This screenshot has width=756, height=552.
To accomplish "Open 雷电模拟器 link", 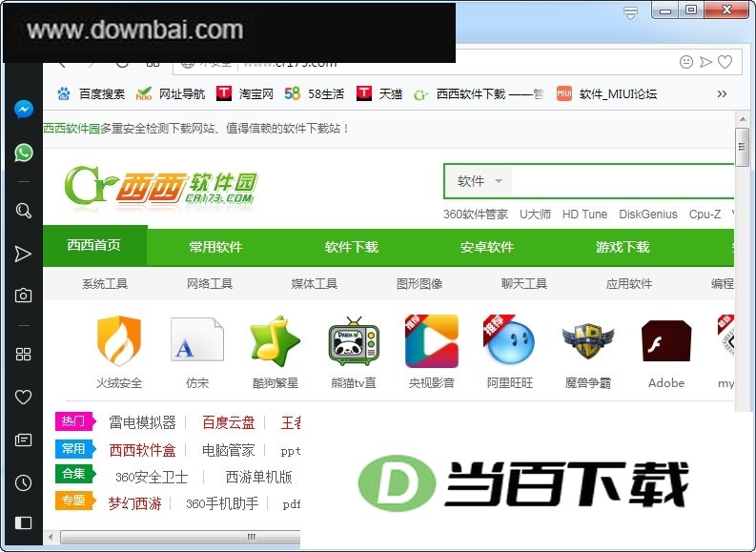I will tap(142, 422).
